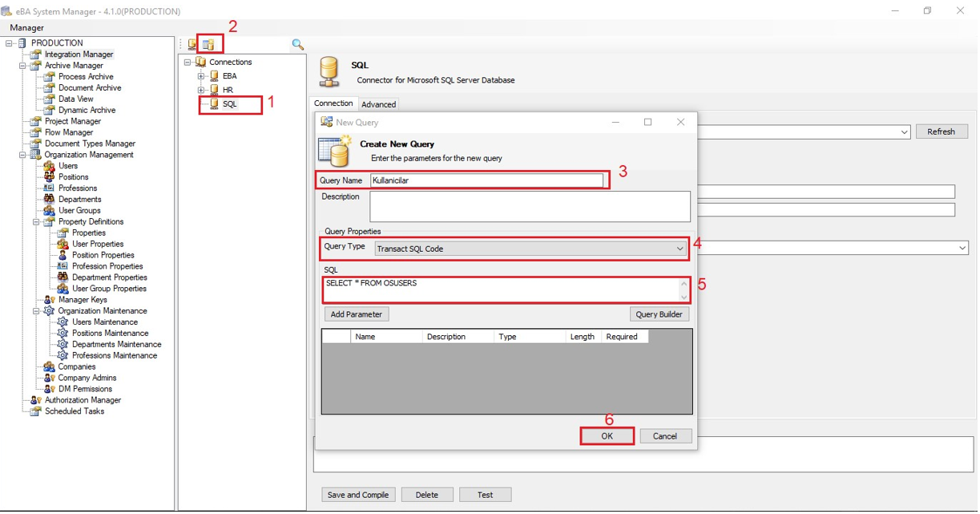
Task: Collapse the Organization Maintenance node
Action: (37, 311)
